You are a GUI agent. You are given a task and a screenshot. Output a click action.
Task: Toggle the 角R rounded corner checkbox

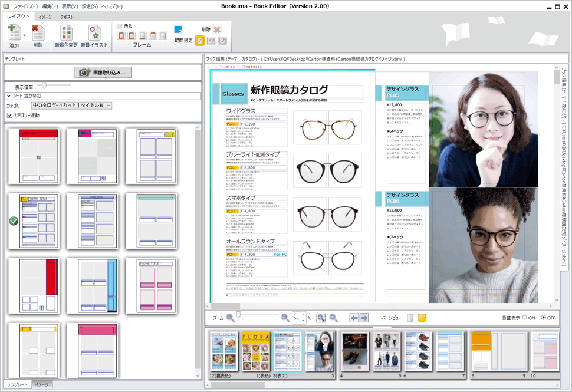pyautogui.click(x=120, y=26)
